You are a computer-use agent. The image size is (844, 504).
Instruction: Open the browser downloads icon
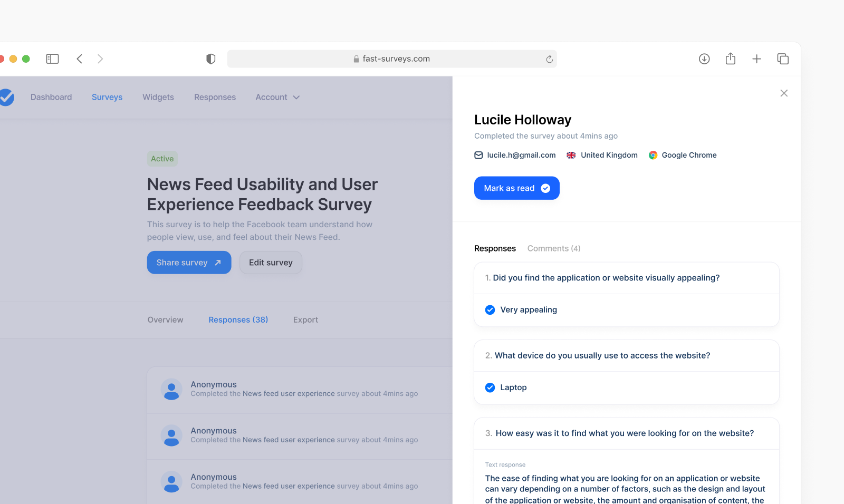[x=704, y=59]
